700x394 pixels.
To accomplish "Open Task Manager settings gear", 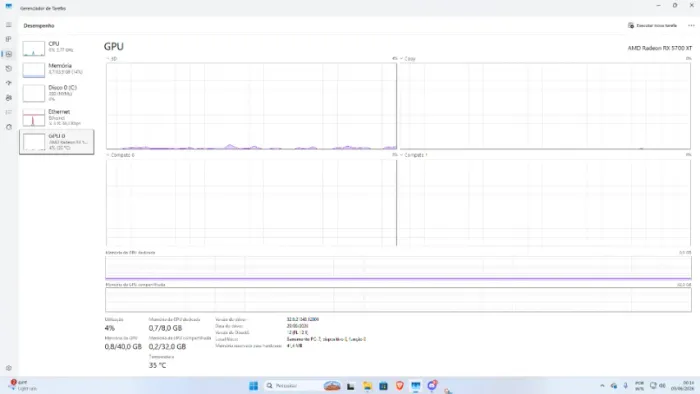I will tap(8, 368).
